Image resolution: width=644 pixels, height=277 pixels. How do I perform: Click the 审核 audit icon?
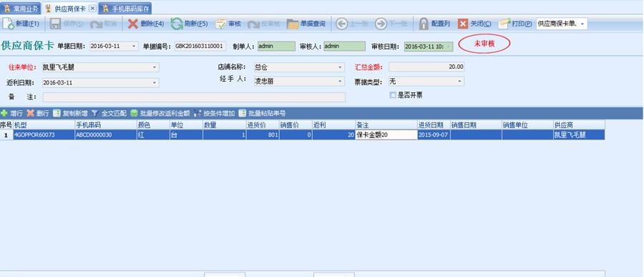point(221,24)
